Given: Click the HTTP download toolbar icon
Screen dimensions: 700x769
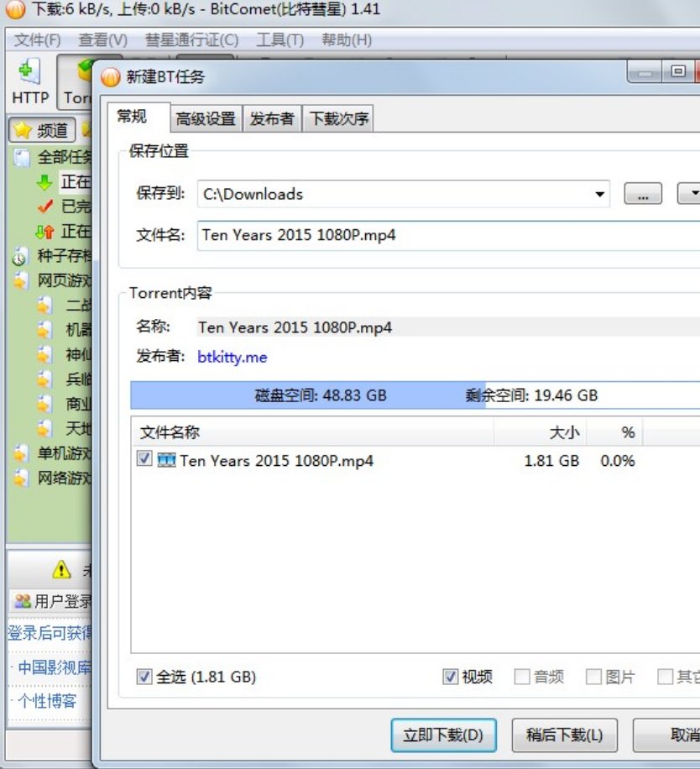Looking at the screenshot, I should (29, 72).
